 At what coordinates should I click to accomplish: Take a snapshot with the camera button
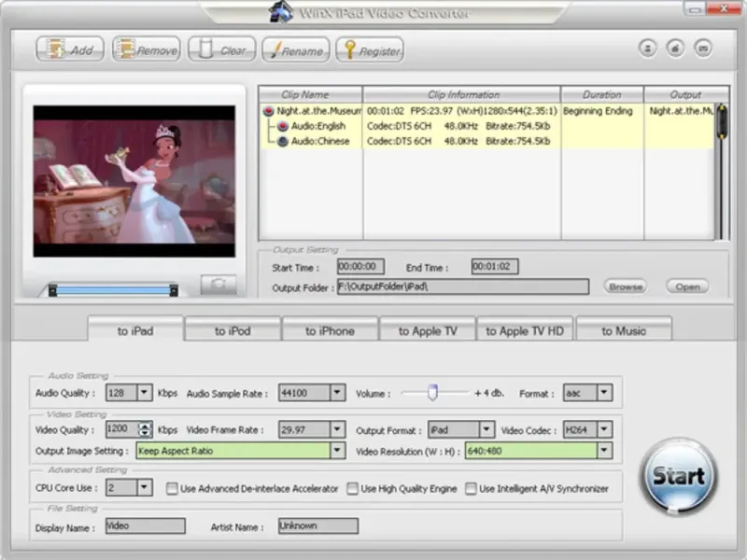[218, 285]
